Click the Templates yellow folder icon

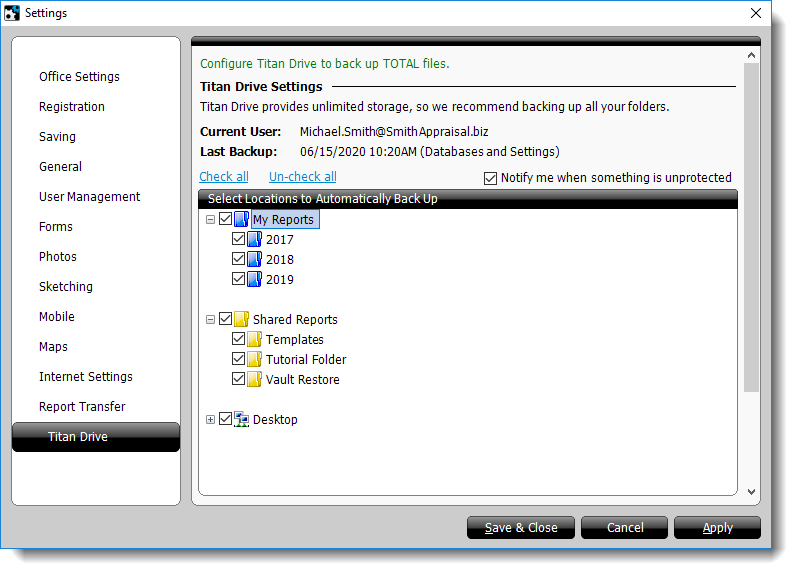click(x=254, y=340)
